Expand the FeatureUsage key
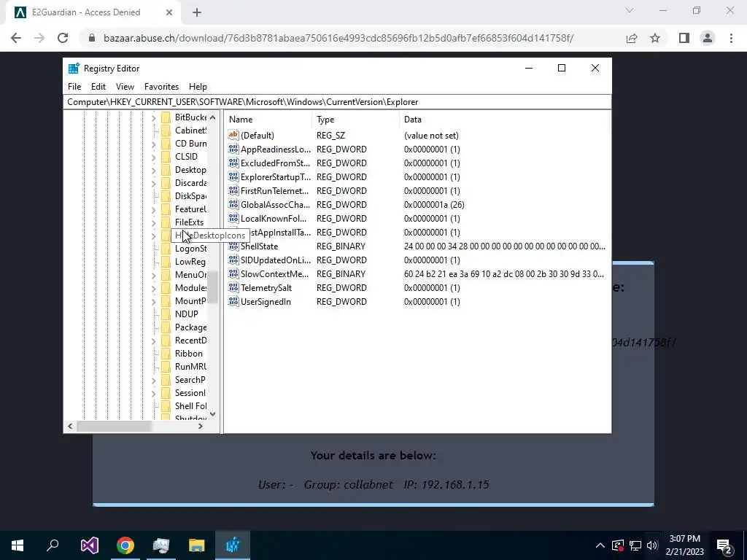Viewport: 747px width, 560px height. point(153,209)
